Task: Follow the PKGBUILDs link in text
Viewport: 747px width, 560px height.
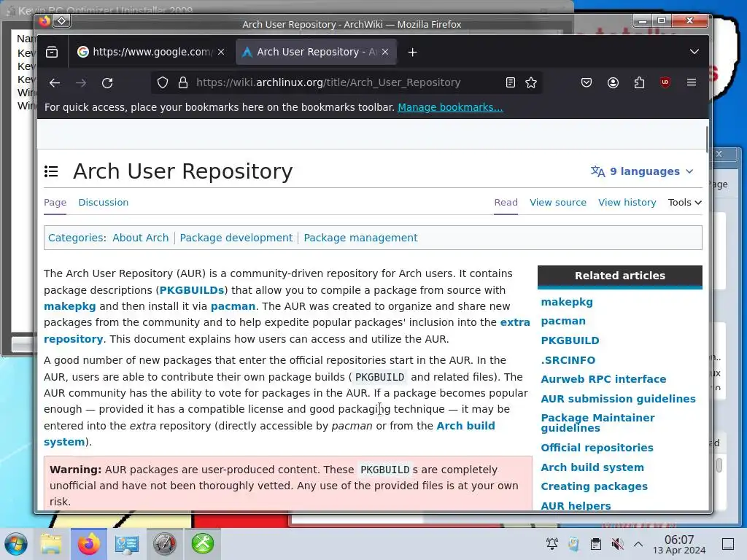Action: click(x=192, y=290)
